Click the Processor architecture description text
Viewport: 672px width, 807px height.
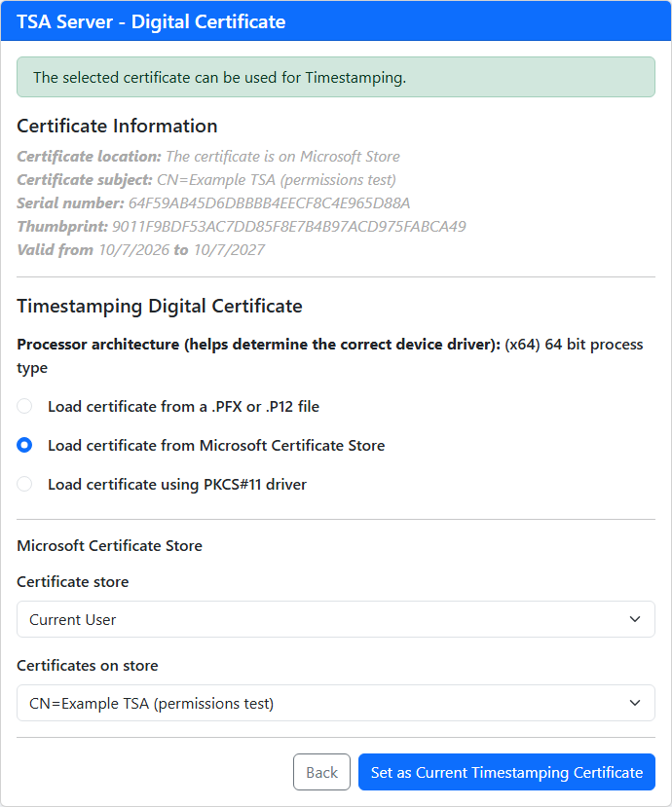coord(329,356)
